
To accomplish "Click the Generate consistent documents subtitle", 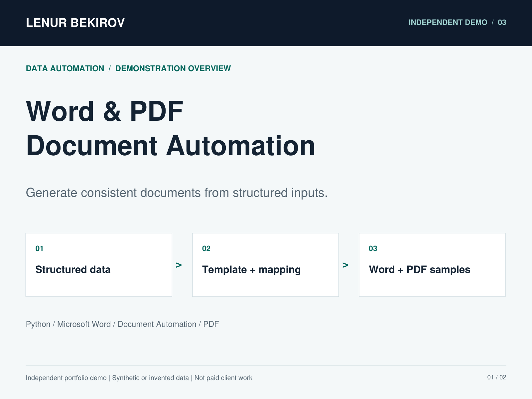I will tap(177, 193).
